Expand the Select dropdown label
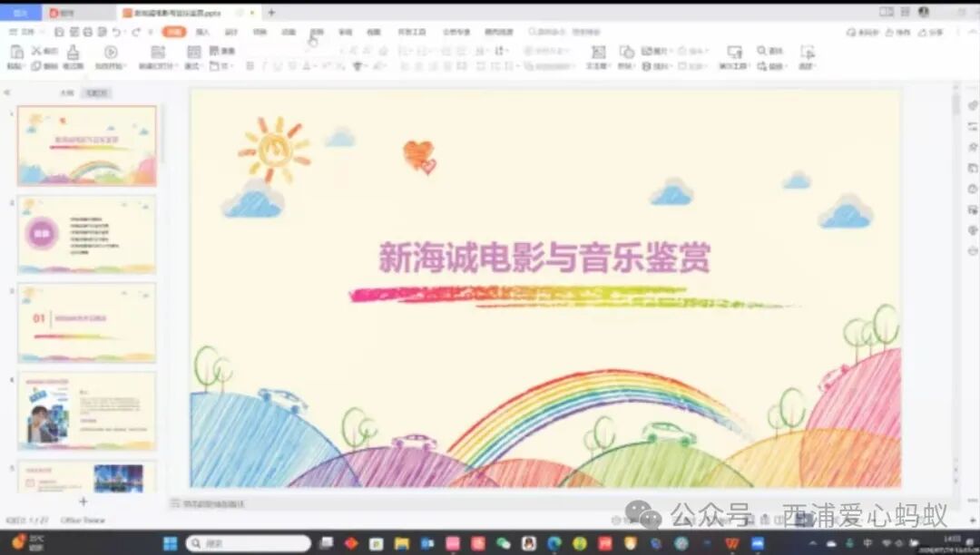 click(x=808, y=65)
